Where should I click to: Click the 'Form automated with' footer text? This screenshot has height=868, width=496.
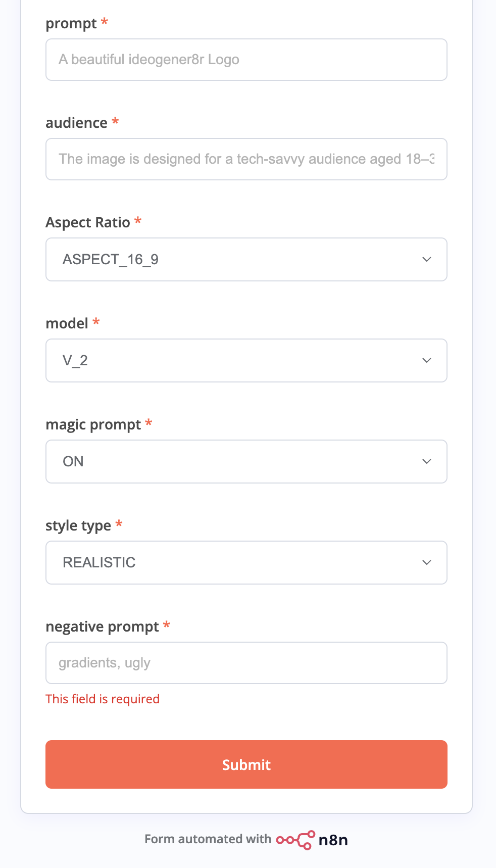[208, 839]
